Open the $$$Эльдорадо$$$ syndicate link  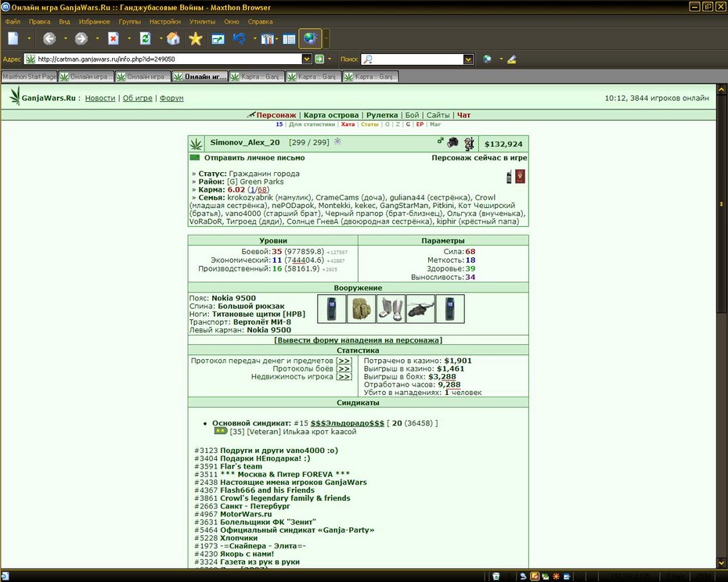[x=348, y=423]
